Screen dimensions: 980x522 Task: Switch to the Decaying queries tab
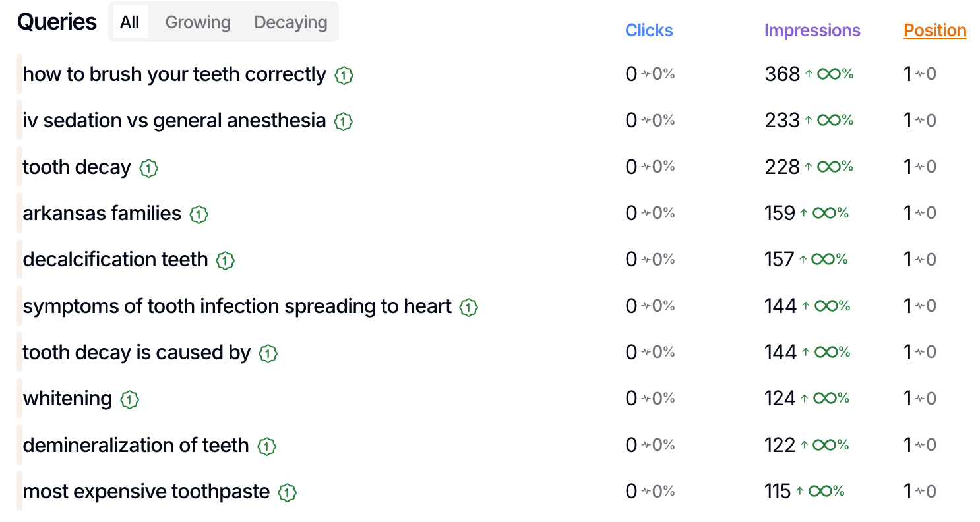point(291,22)
